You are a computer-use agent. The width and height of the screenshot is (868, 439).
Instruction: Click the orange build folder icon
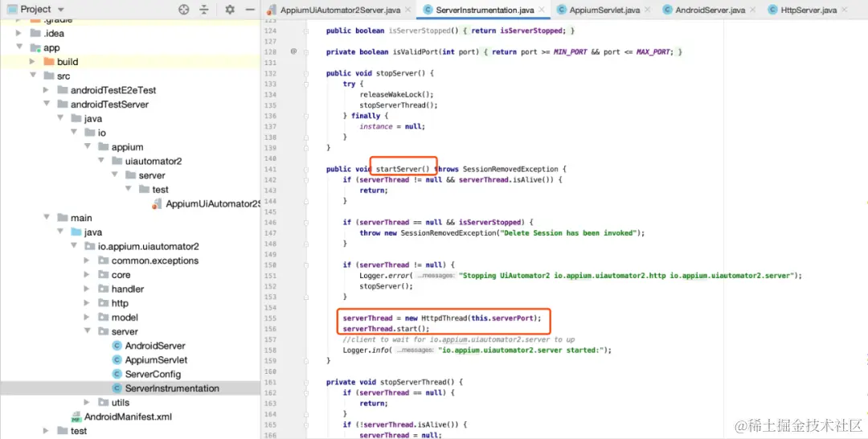[49, 61]
